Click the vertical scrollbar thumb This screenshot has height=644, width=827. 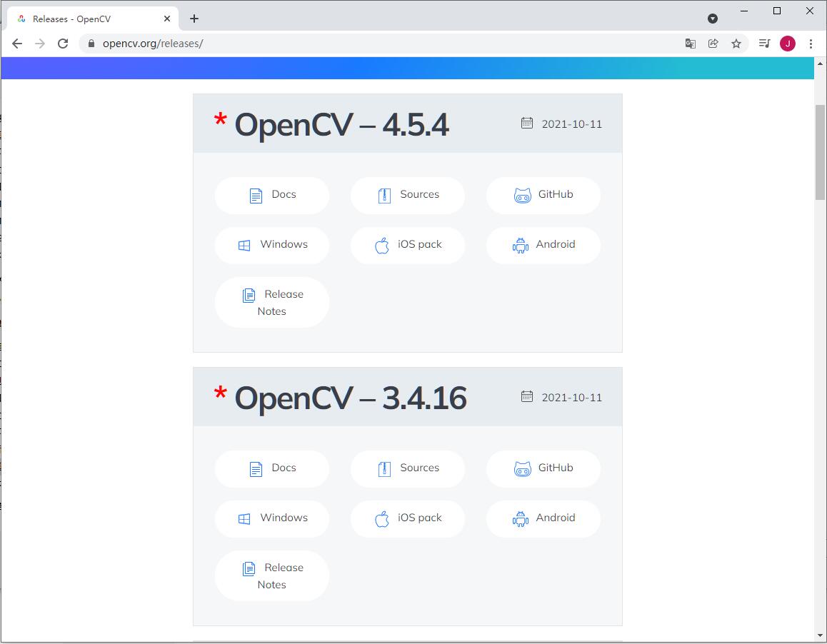coord(820,152)
